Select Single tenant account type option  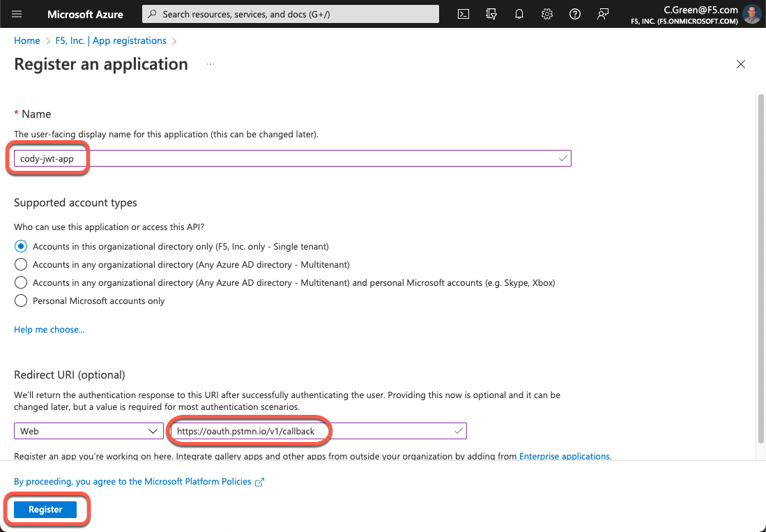pyautogui.click(x=20, y=245)
